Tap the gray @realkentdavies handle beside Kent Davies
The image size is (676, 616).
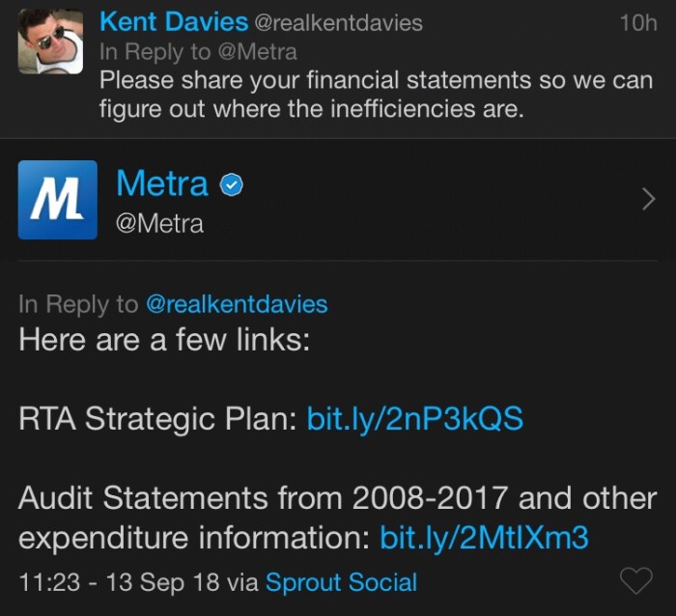coord(338,23)
